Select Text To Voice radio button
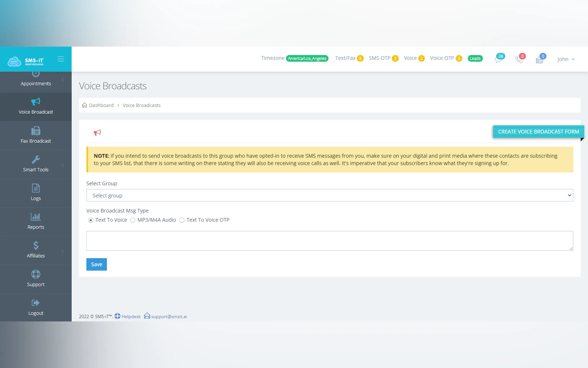The height and width of the screenshot is (368, 588). 91,220
